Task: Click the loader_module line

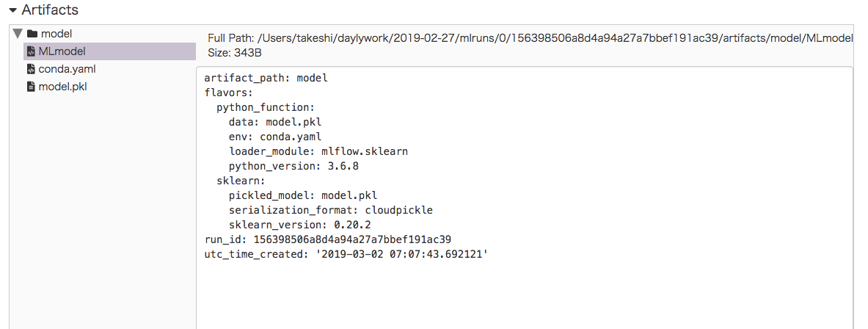Action: [x=318, y=151]
